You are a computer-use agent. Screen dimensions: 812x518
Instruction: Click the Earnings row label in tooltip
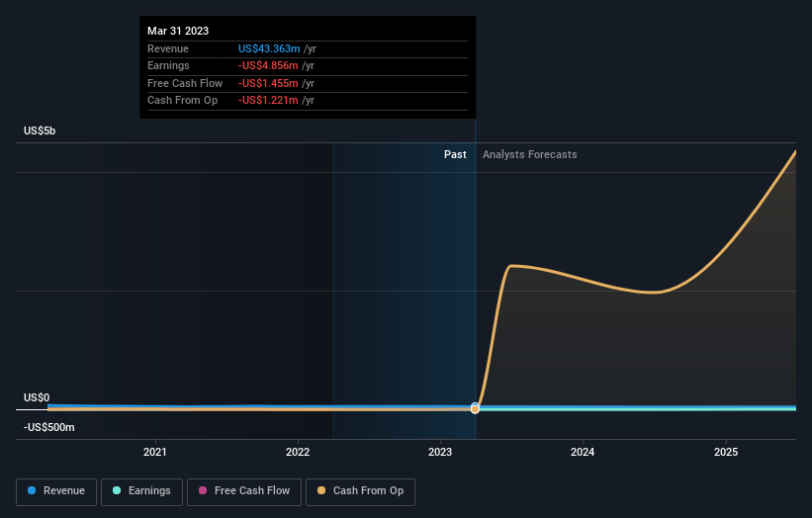[x=168, y=65]
